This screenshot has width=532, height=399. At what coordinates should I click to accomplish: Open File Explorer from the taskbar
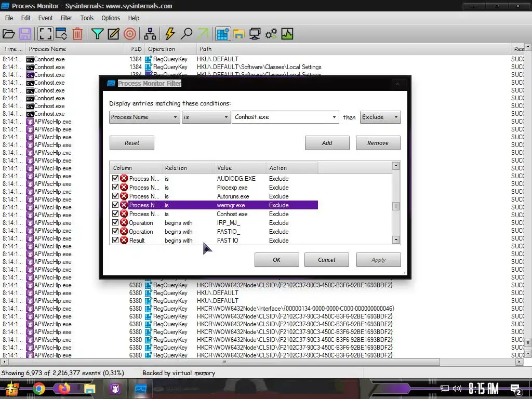(89, 389)
